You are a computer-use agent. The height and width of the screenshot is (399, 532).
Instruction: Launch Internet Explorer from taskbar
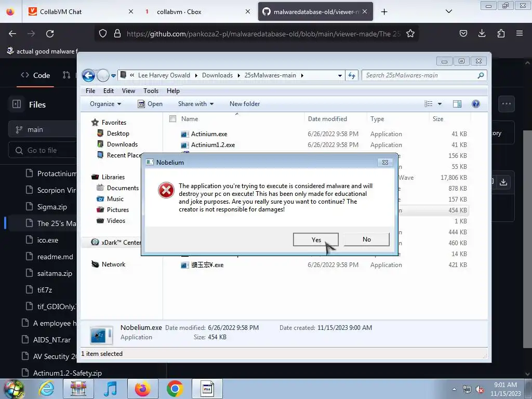(x=46, y=389)
